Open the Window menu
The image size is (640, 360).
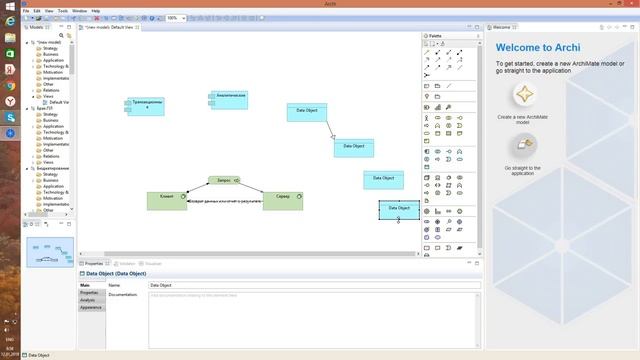[x=80, y=11]
